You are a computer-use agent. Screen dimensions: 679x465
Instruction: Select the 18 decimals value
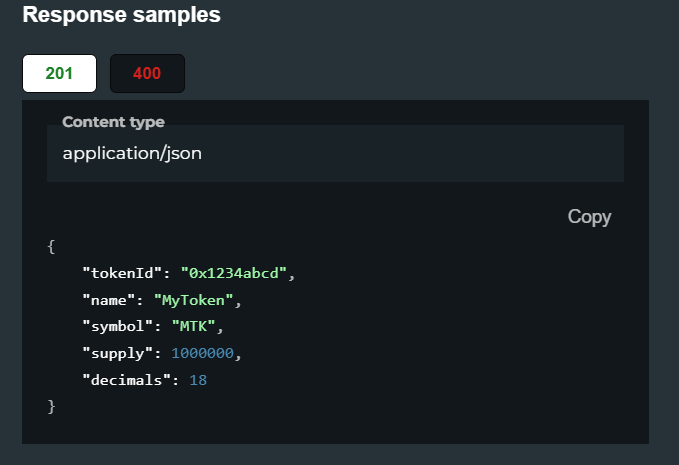point(198,380)
